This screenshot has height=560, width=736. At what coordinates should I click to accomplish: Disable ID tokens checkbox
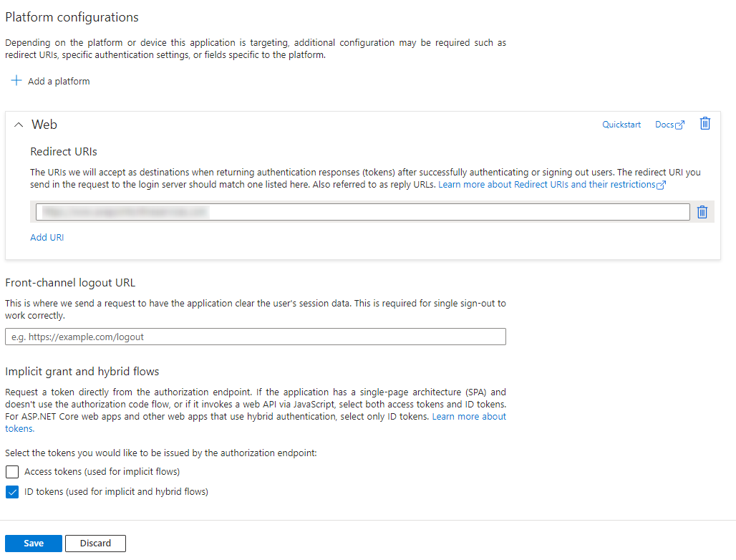click(11, 491)
